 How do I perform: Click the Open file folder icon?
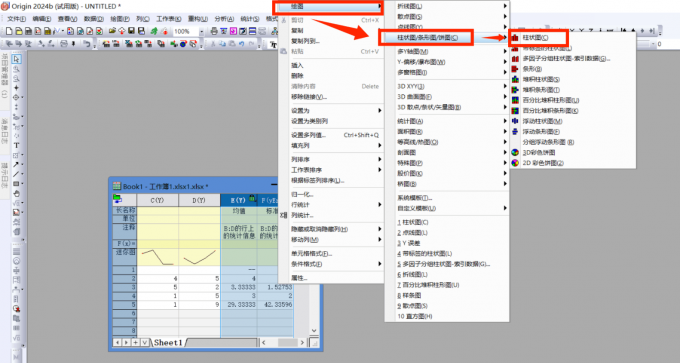coord(112,31)
